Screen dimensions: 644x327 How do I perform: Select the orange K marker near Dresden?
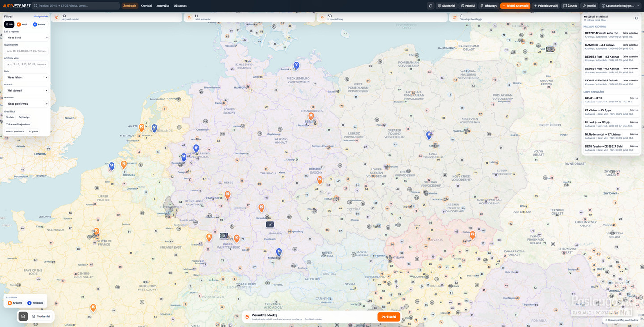(319, 180)
